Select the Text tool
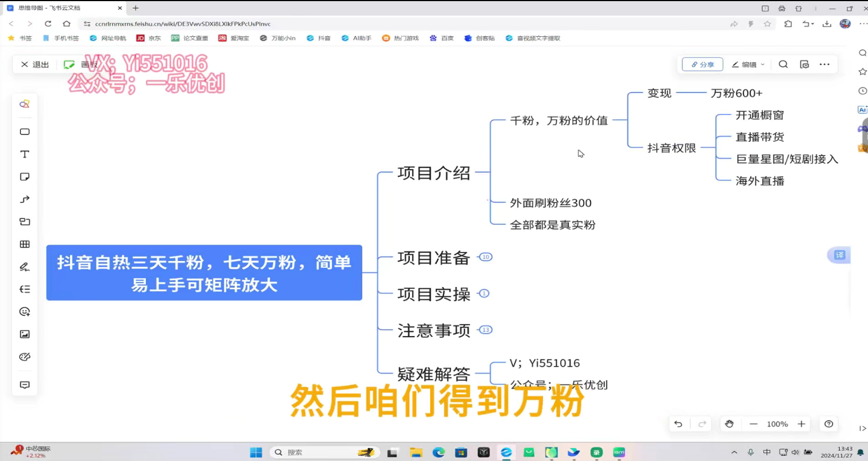The width and height of the screenshot is (868, 461). 24,154
